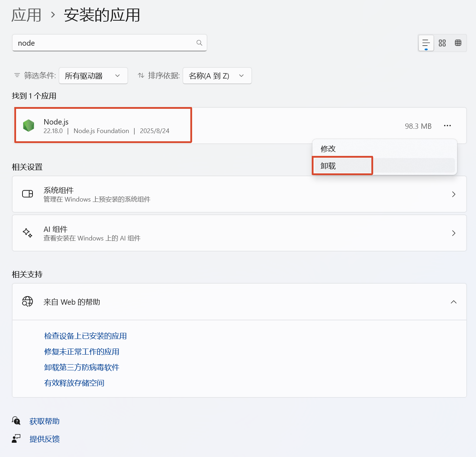Click the 22.18.0 version number
476x457 pixels.
[x=53, y=131]
